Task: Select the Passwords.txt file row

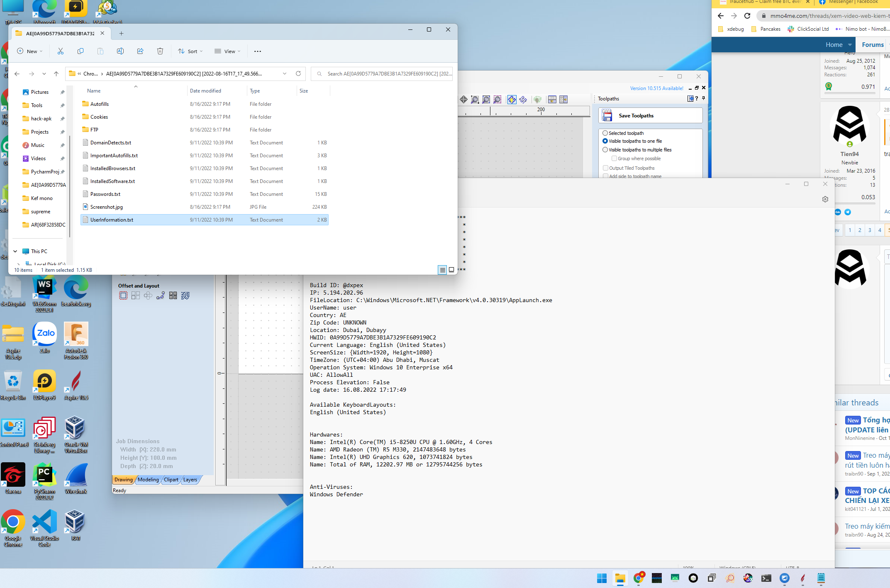Action: tap(205, 194)
